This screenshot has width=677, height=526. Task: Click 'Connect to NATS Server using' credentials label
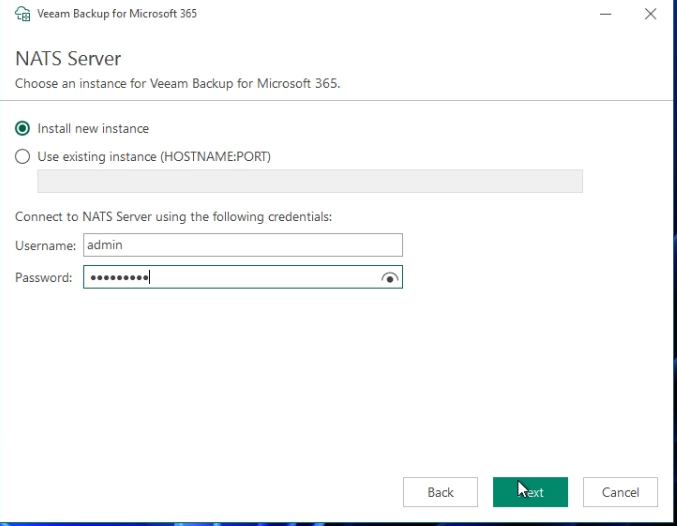174,216
